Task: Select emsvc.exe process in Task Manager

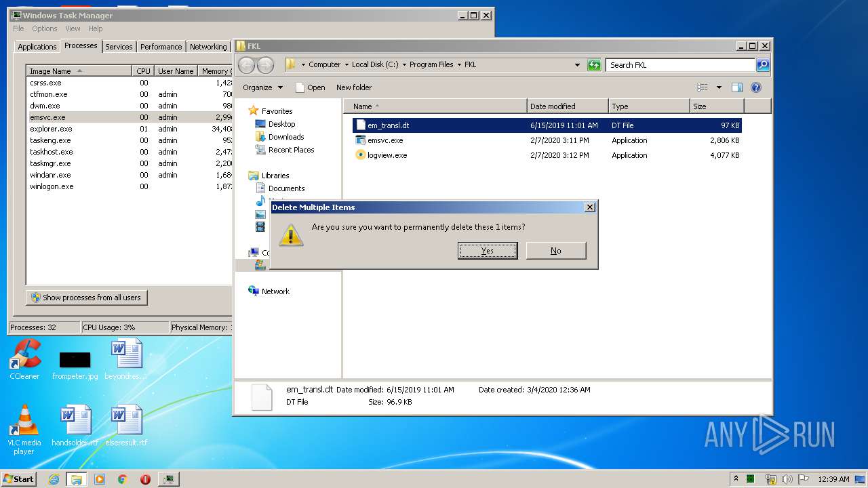Action: 130,117
